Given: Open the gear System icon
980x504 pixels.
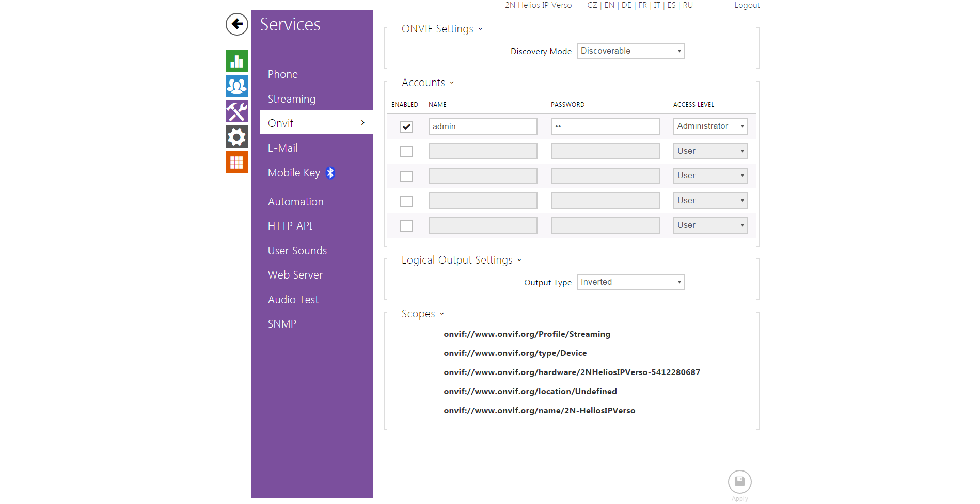Looking at the screenshot, I should [x=236, y=137].
